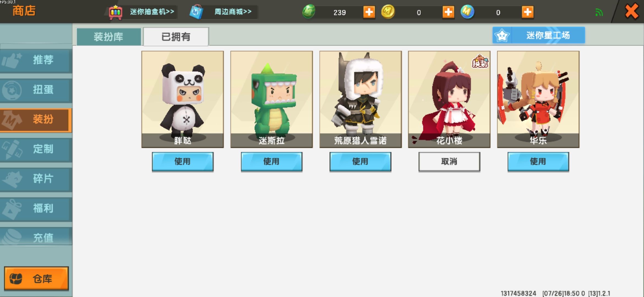Viewport: 644px width, 297px height.
Task: Select the 已拥有 owned tab
Action: click(176, 37)
